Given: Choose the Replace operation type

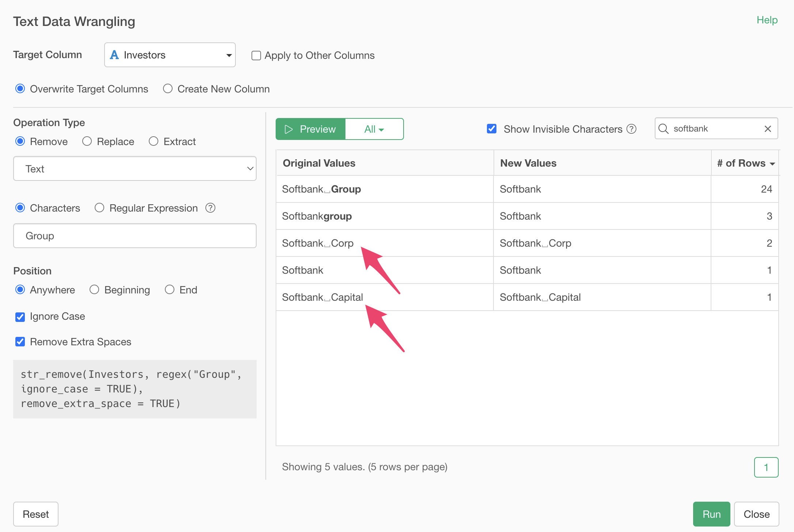Looking at the screenshot, I should tap(87, 141).
